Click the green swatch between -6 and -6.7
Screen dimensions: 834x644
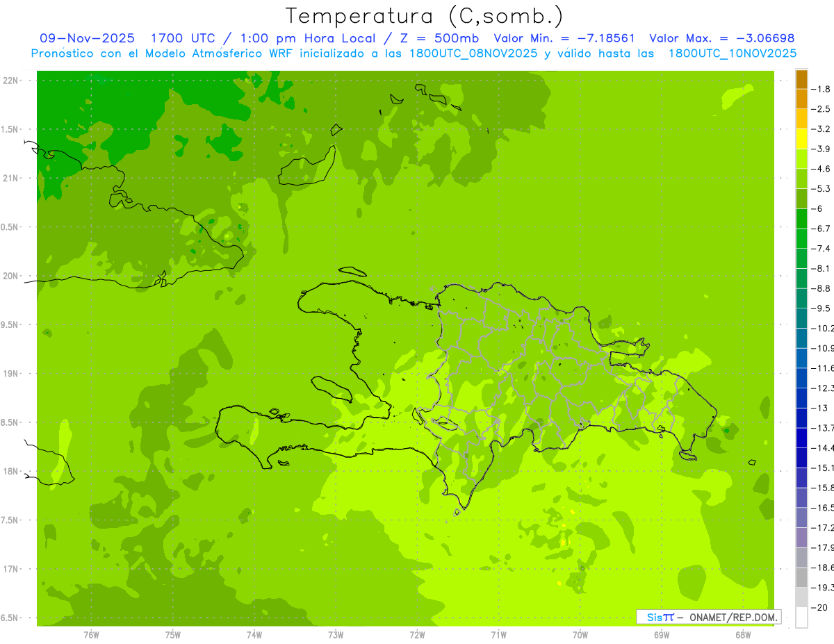[801, 219]
